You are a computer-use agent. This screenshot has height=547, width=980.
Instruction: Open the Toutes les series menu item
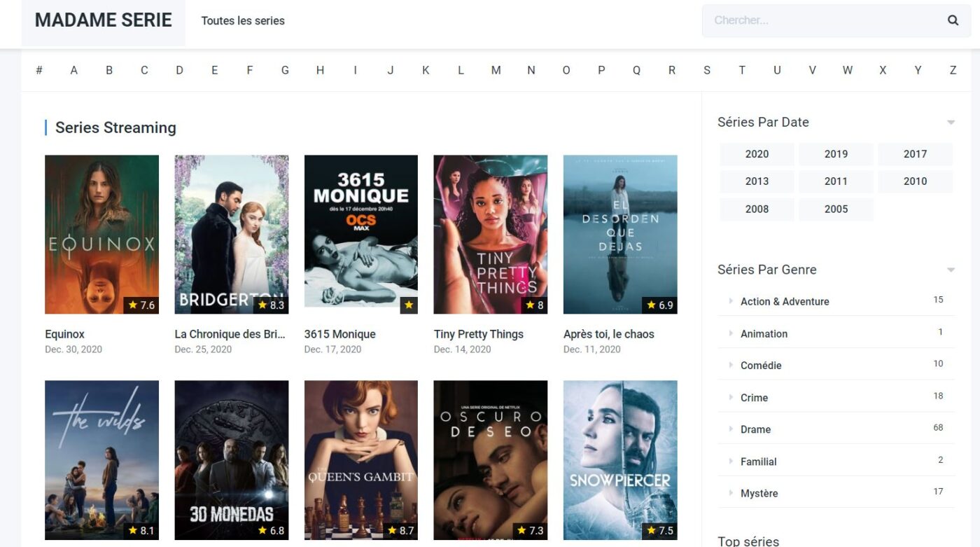click(x=243, y=21)
